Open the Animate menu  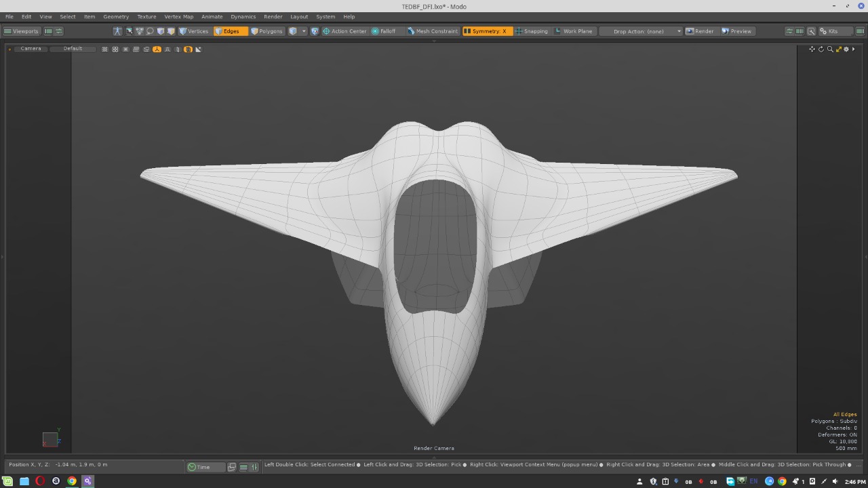pyautogui.click(x=212, y=16)
